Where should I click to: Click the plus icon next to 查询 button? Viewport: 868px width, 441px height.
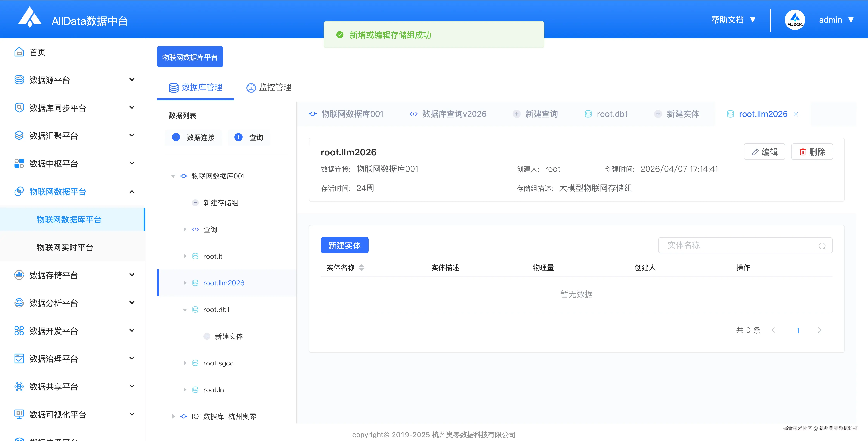(238, 137)
